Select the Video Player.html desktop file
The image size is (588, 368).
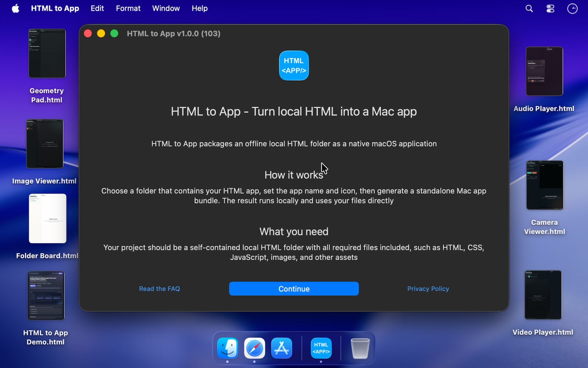click(x=543, y=294)
